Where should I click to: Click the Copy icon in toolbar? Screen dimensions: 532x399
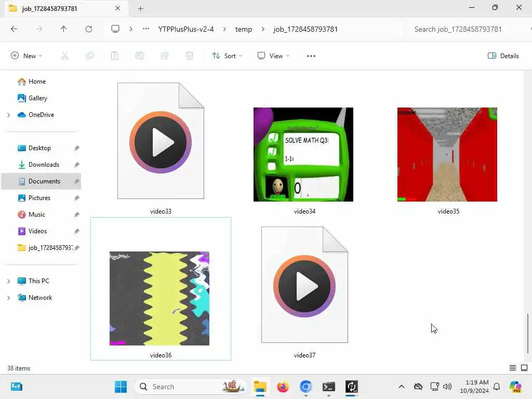90,56
